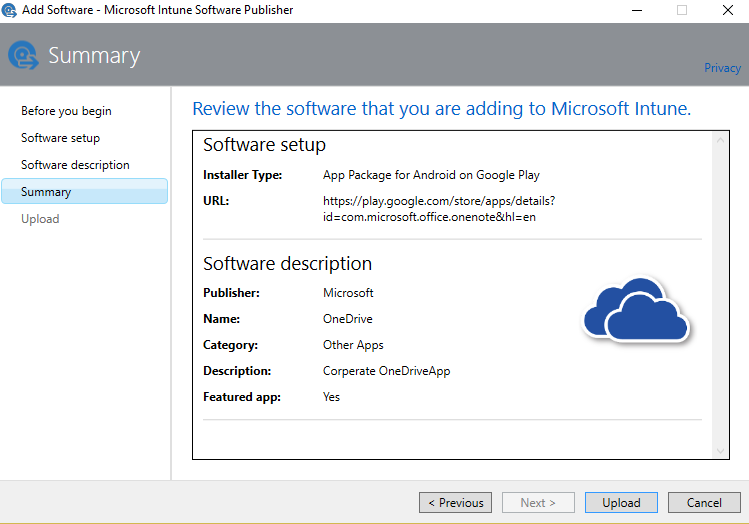Viewport: 749px width, 524px height.
Task: Go to Software description step
Action: point(75,165)
